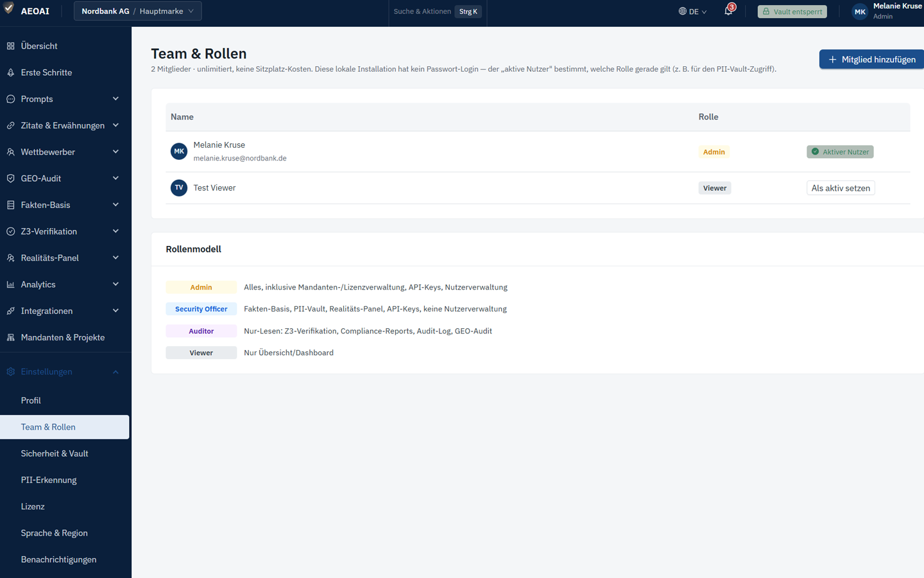924x578 pixels.
Task: Click the Einstellungen gear icon
Action: point(10,372)
